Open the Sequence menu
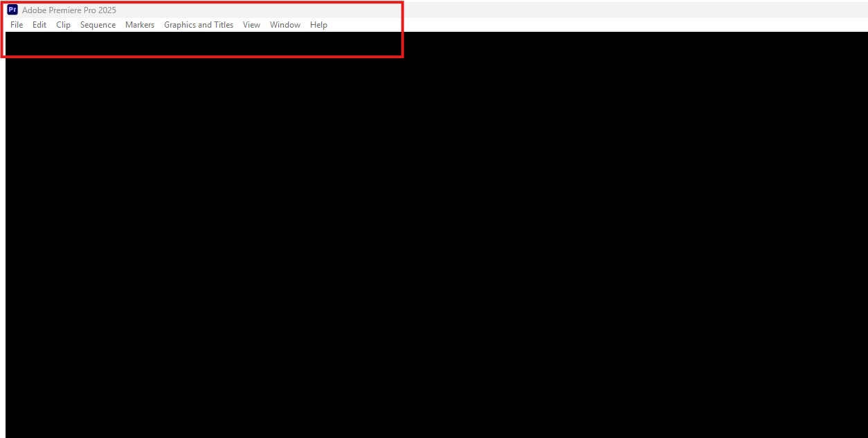The image size is (868, 438). click(x=98, y=25)
